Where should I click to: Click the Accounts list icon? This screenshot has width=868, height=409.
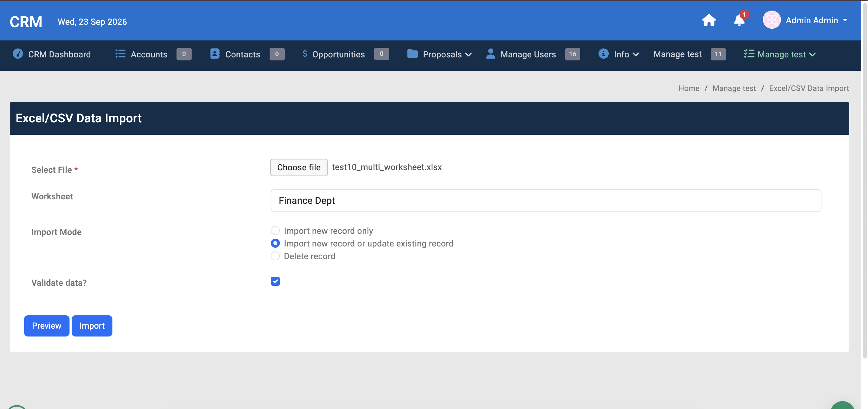[x=120, y=54]
